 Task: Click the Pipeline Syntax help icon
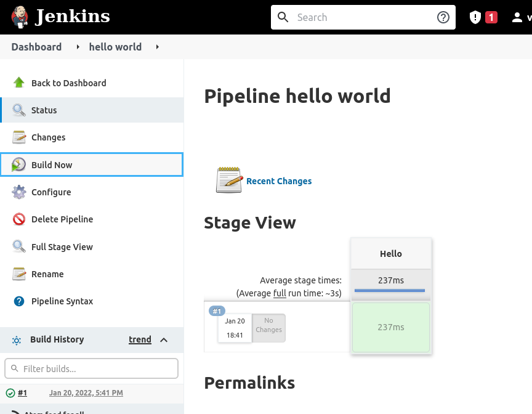(19, 301)
